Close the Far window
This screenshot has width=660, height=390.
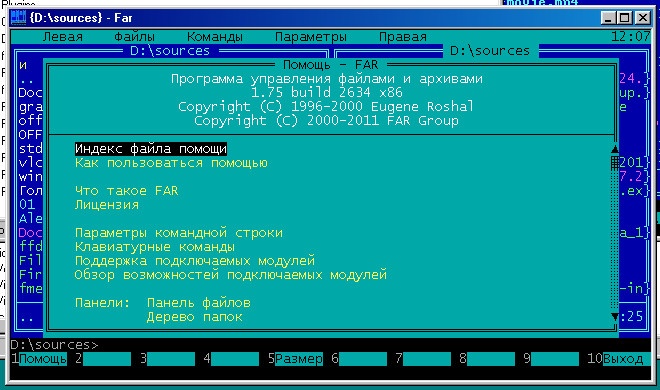pos(643,18)
